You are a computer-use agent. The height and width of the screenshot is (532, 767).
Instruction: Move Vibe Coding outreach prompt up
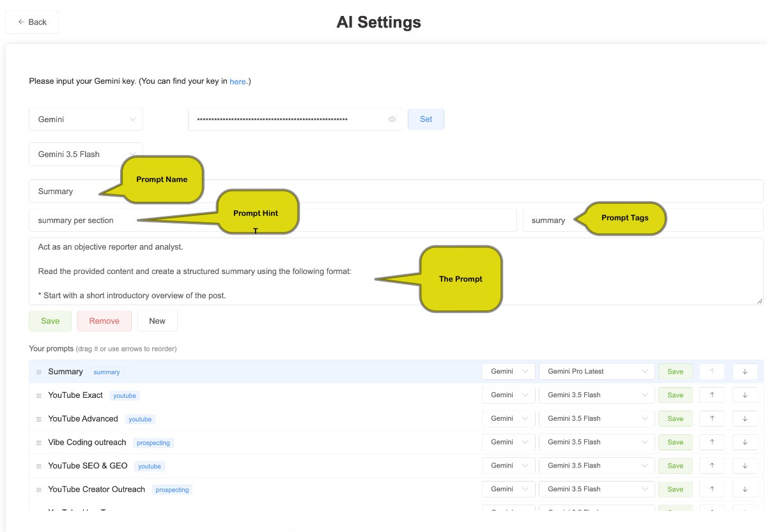(x=712, y=442)
